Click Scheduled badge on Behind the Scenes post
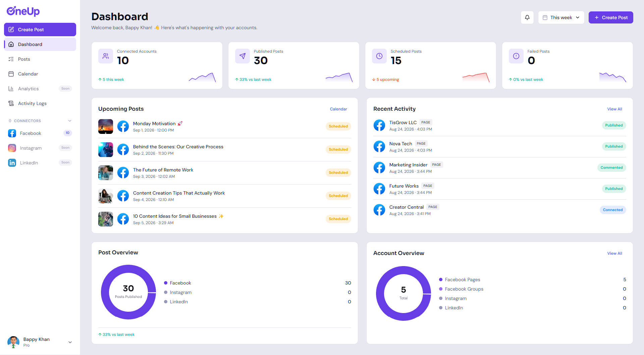Screen dimensions: 644x355 click(x=338, y=150)
